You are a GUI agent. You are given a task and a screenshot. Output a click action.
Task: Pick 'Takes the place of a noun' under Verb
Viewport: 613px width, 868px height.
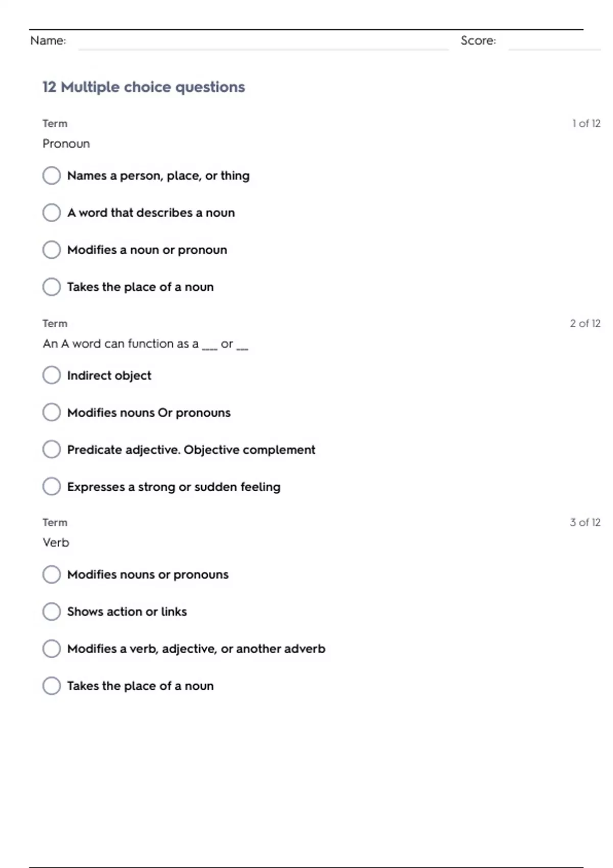pyautogui.click(x=52, y=686)
